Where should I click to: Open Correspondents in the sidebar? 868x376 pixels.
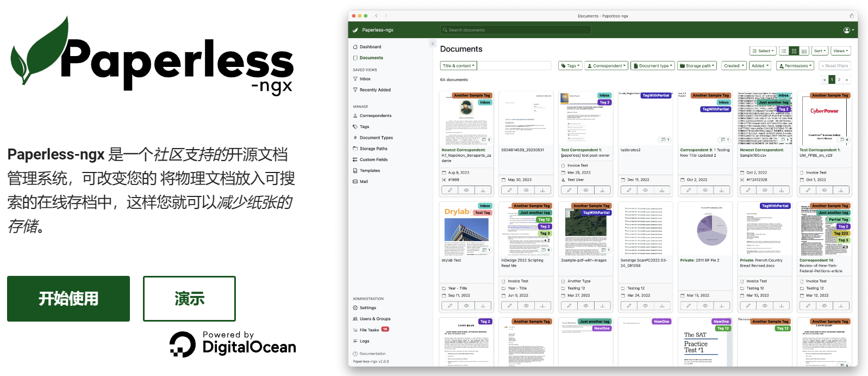tap(375, 115)
